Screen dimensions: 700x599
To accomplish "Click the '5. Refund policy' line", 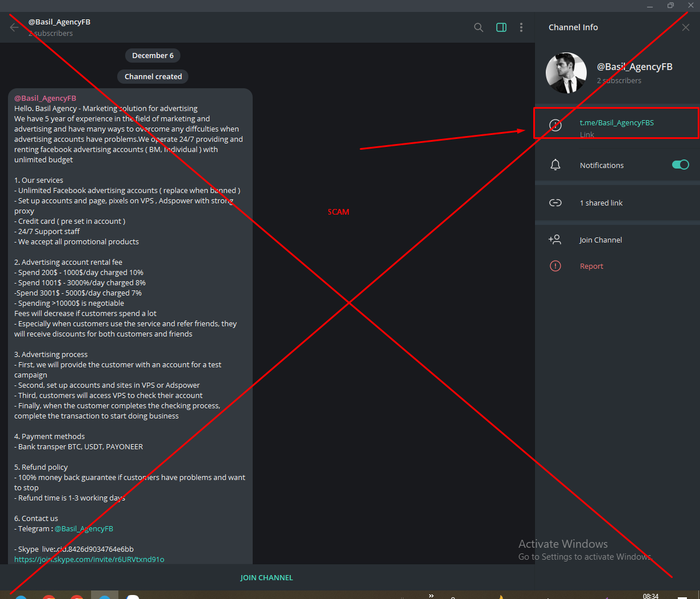I will point(41,467).
